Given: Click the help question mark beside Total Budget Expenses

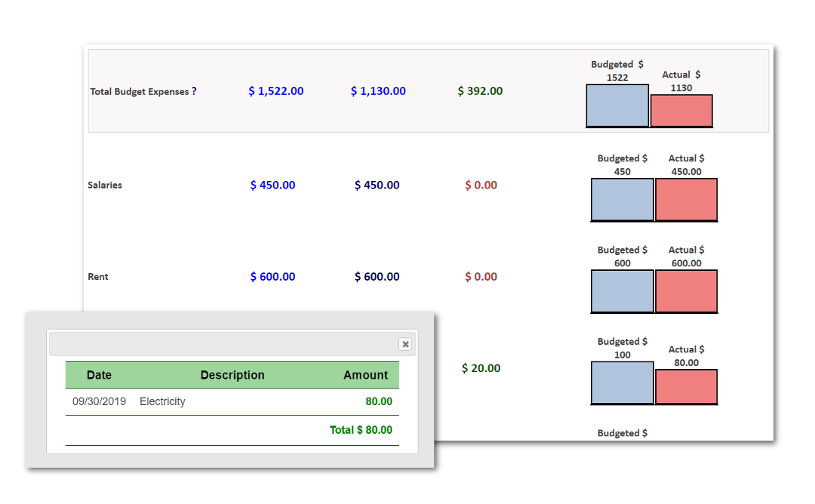Looking at the screenshot, I should point(194,91).
